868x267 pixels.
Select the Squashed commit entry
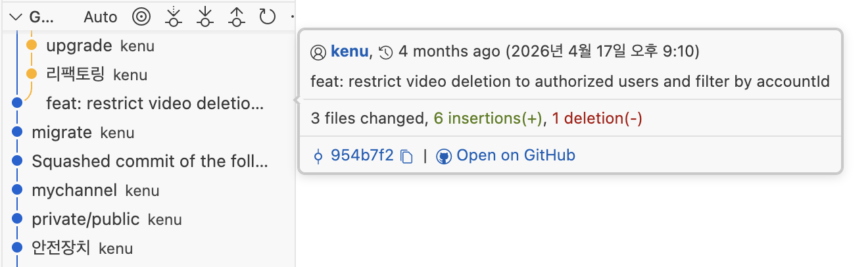(x=148, y=161)
